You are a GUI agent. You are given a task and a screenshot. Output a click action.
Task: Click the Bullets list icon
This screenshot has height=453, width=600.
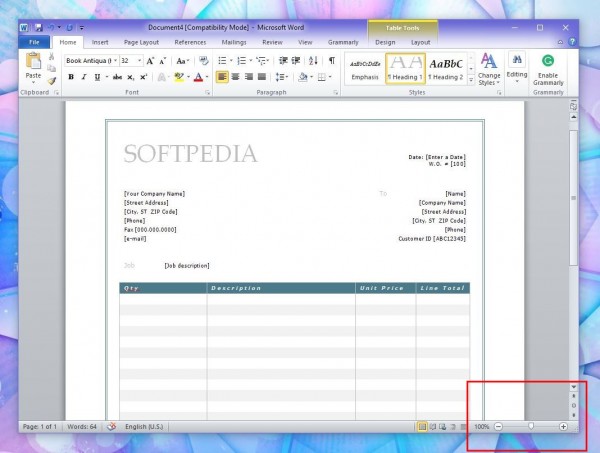(222, 61)
